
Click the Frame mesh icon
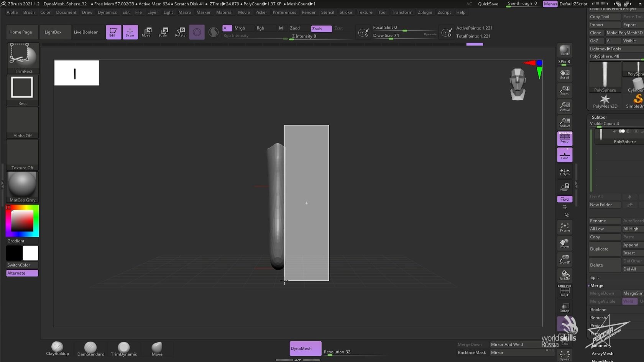coord(565,227)
